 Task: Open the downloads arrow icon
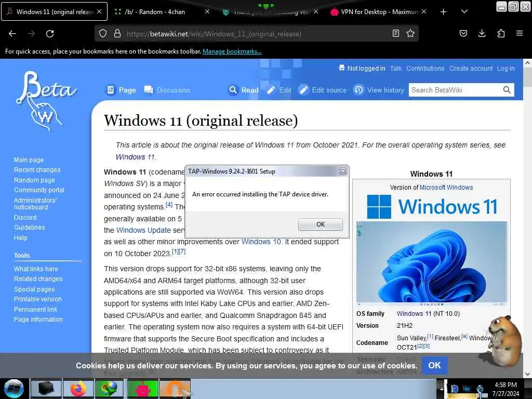(x=482, y=33)
